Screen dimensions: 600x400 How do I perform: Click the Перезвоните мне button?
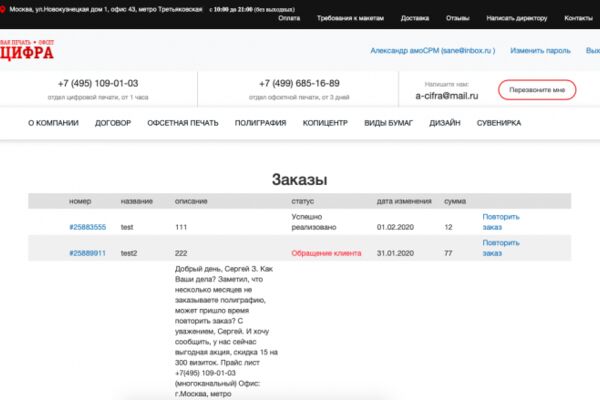tap(537, 90)
